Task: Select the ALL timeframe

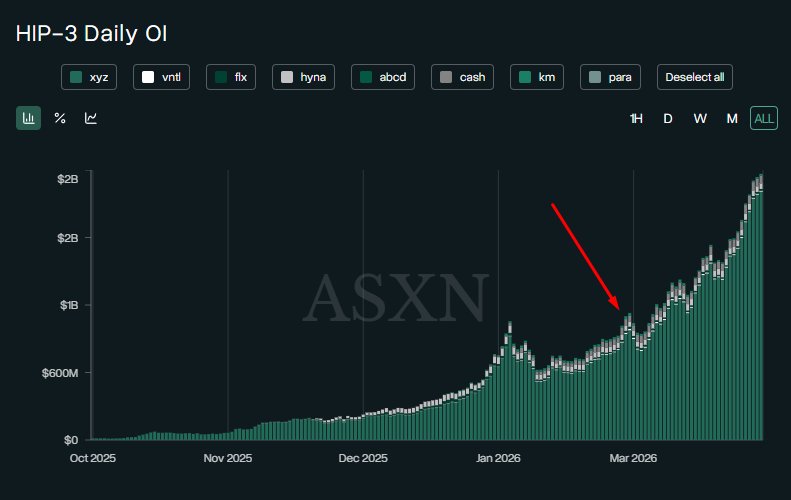Action: click(764, 118)
